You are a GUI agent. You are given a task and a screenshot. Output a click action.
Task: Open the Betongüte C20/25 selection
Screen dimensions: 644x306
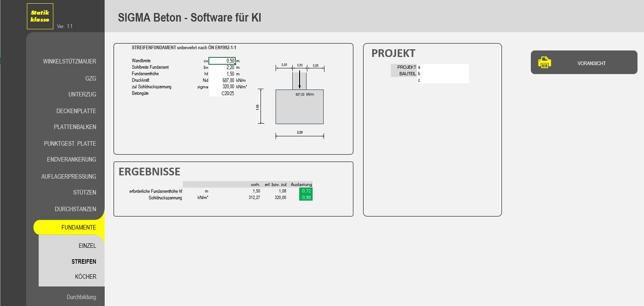point(222,93)
